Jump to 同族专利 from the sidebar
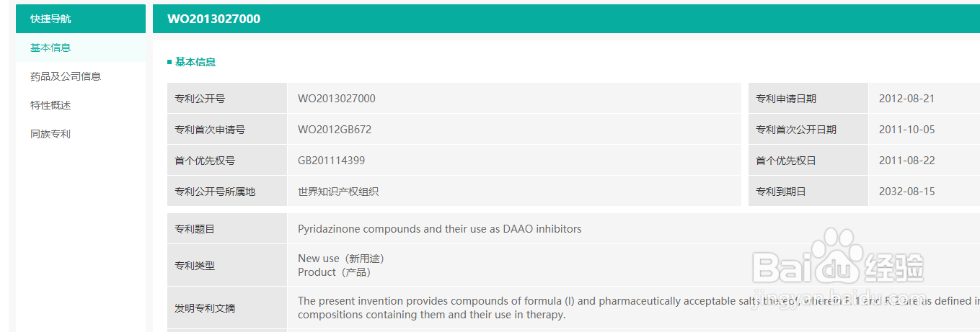 pyautogui.click(x=50, y=134)
